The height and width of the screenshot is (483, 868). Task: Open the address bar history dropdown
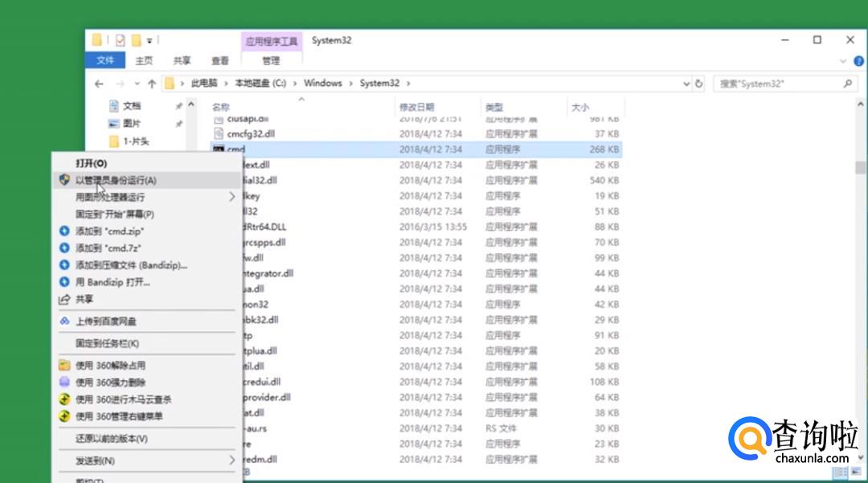pos(686,84)
